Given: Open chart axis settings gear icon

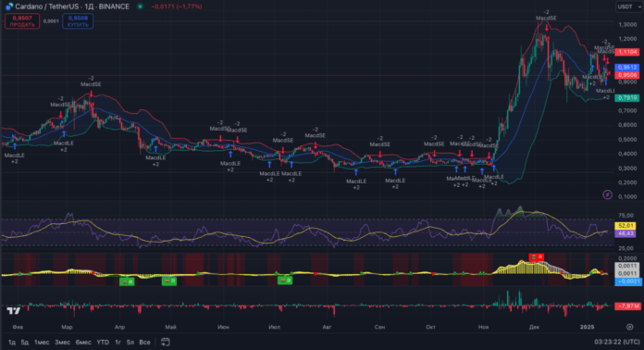Looking at the screenshot, I should point(629,327).
